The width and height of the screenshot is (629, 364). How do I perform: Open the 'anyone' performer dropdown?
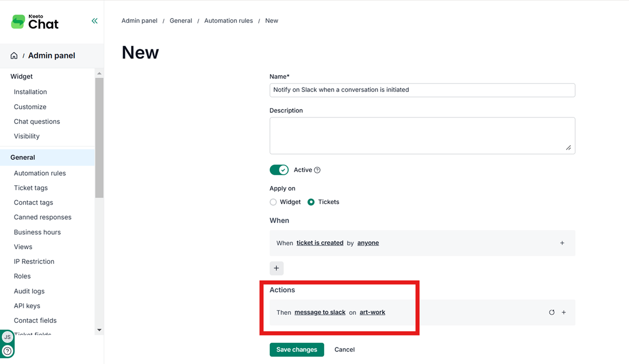[x=368, y=243]
